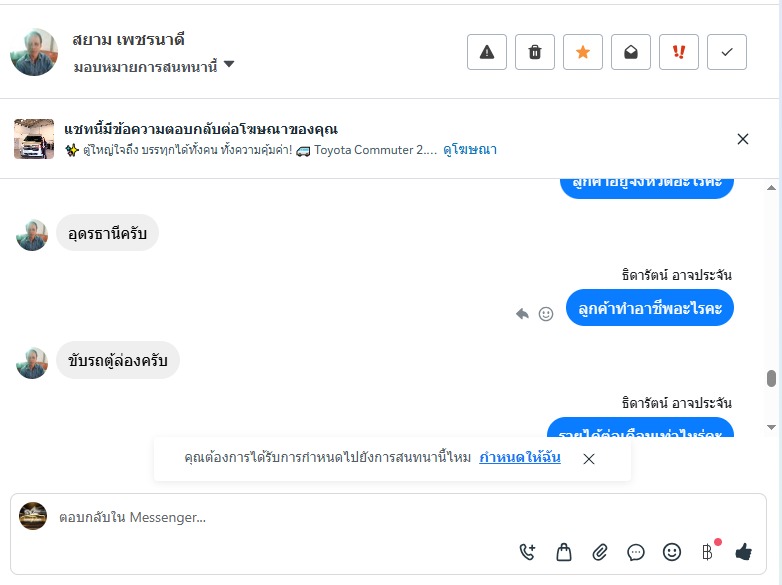The height and width of the screenshot is (585, 782).
Task: Delete conversation with the trash icon
Action: pos(535,52)
